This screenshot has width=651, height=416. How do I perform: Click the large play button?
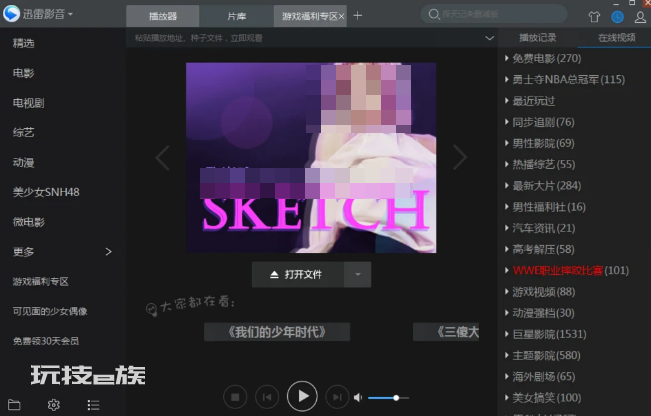pyautogui.click(x=302, y=396)
